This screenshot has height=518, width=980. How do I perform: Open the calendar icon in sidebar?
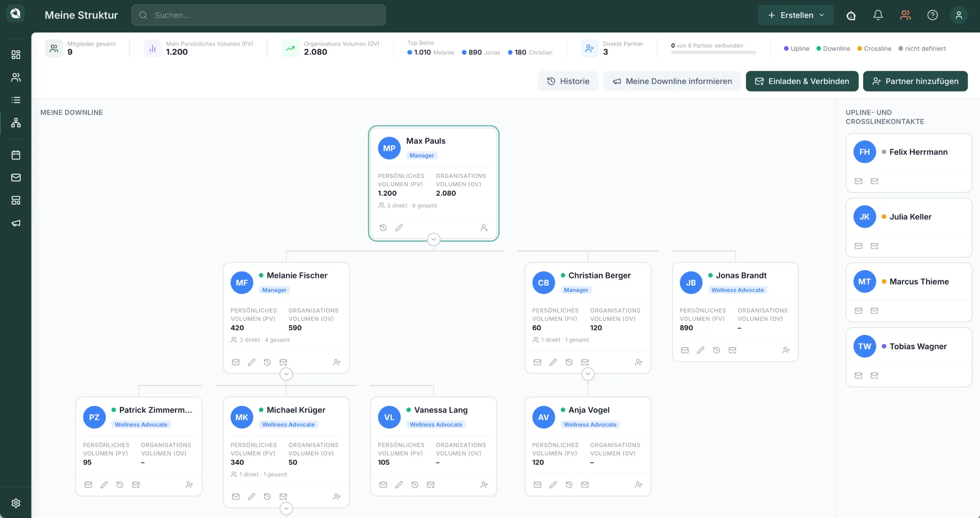click(x=16, y=155)
